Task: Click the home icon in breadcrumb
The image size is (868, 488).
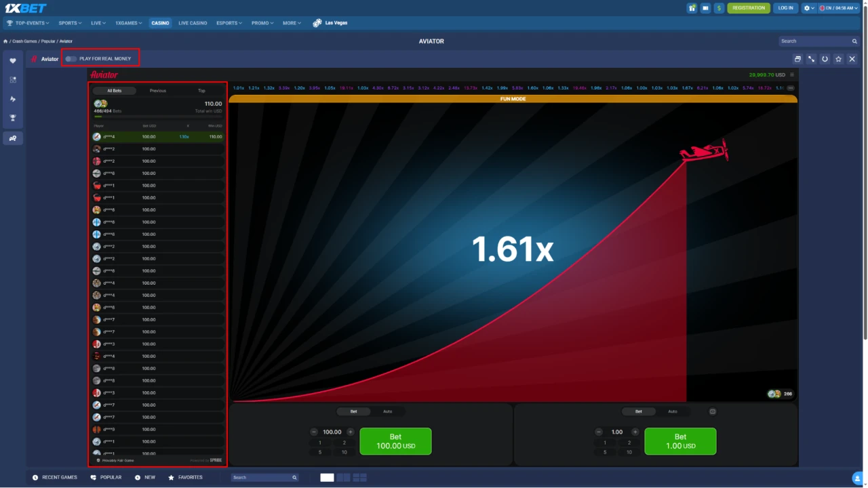Action: tap(5, 41)
